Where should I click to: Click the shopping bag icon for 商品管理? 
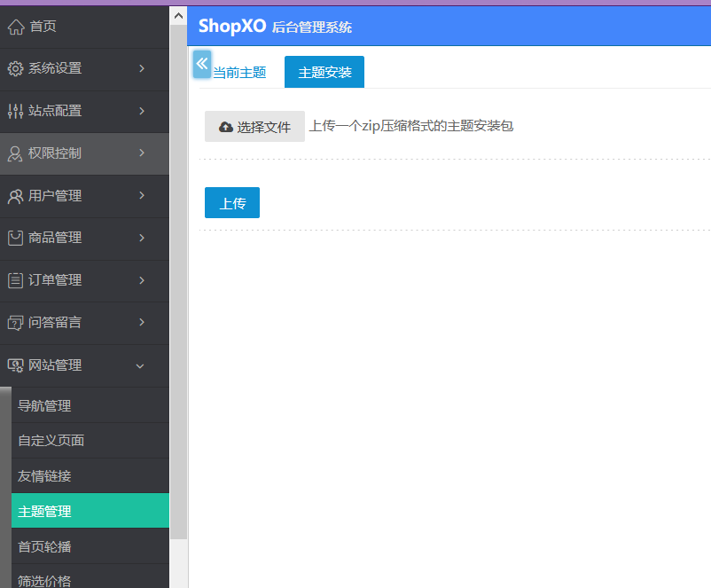tap(15, 238)
